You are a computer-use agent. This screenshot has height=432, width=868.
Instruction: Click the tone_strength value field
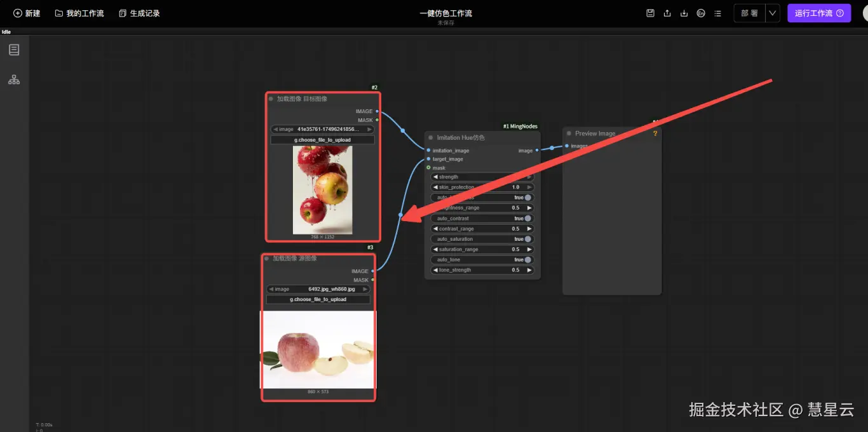point(482,270)
